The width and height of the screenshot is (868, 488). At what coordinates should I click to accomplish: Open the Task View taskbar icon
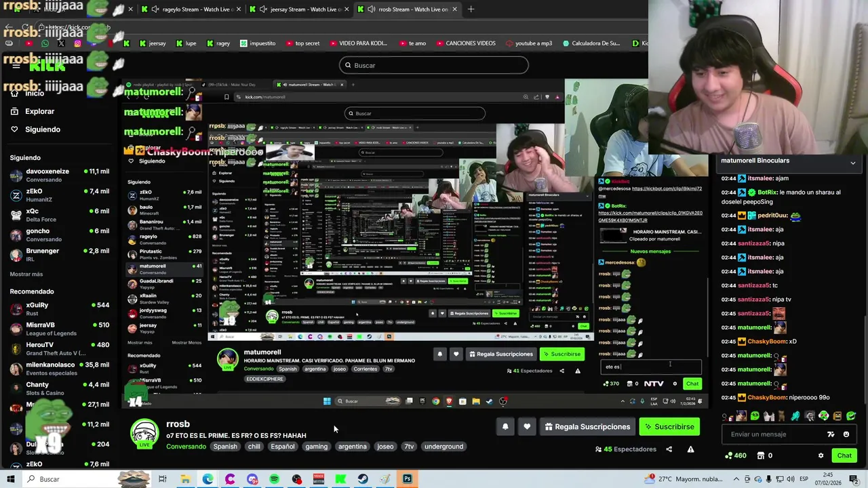[163, 479]
